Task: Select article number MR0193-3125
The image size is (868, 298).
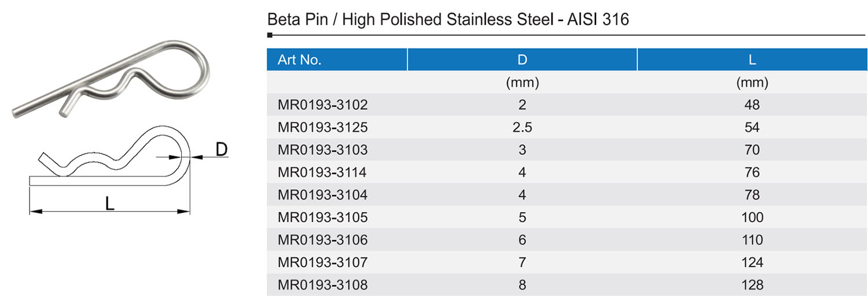Action: point(322,127)
